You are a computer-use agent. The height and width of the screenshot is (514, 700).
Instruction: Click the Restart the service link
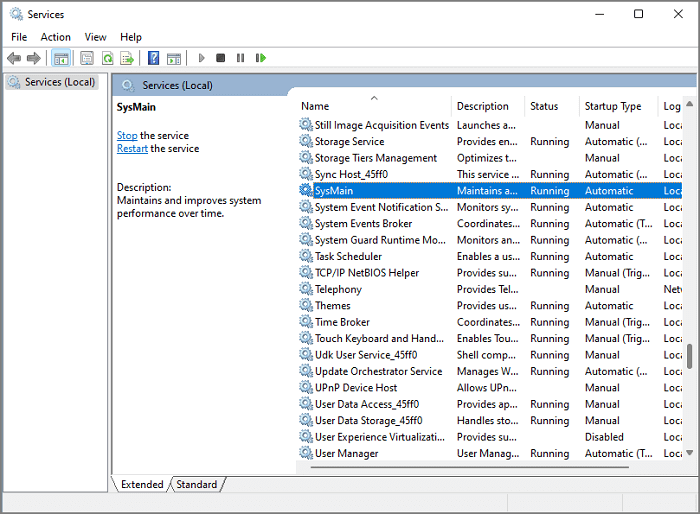[x=132, y=148]
